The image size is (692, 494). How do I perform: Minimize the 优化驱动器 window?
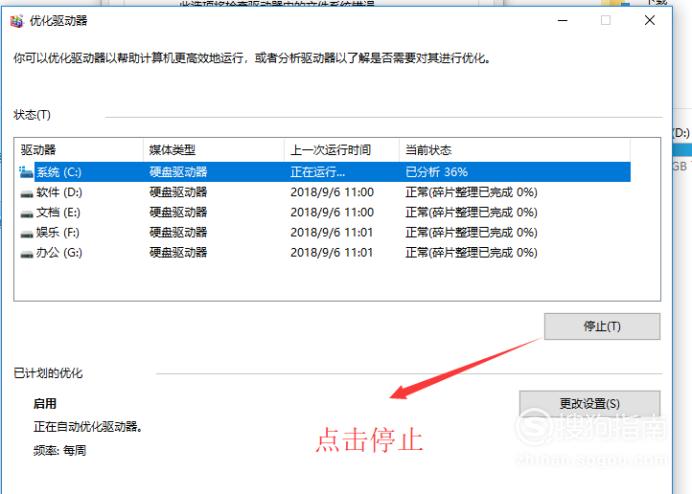[x=563, y=20]
